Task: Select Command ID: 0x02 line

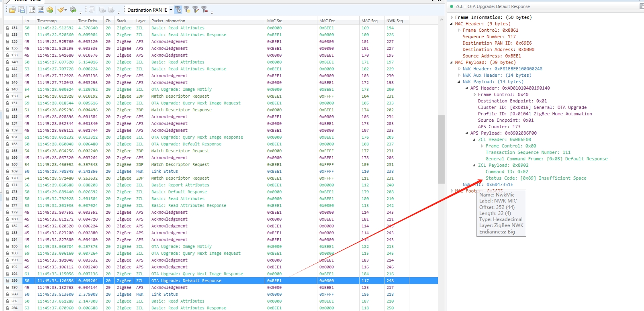Action: click(507, 172)
